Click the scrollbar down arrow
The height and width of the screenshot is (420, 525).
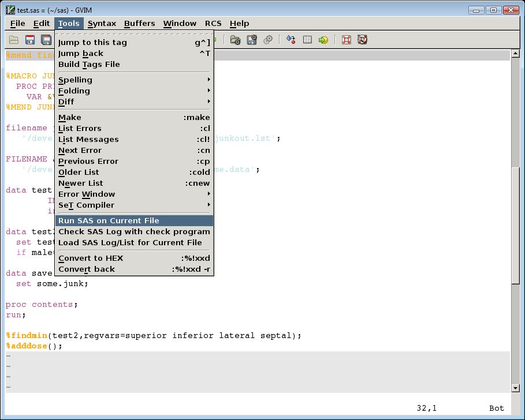pos(516,388)
